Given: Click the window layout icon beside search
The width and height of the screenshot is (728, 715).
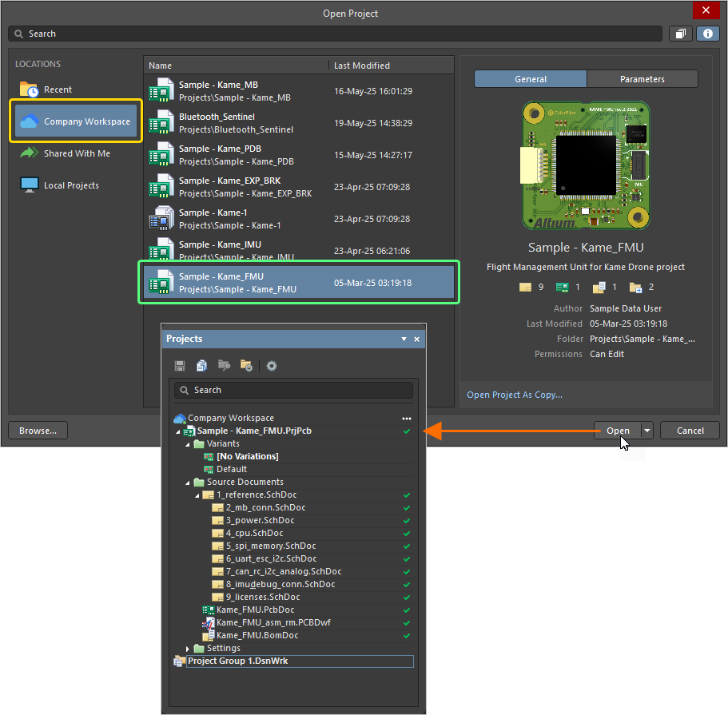Looking at the screenshot, I should tap(681, 34).
